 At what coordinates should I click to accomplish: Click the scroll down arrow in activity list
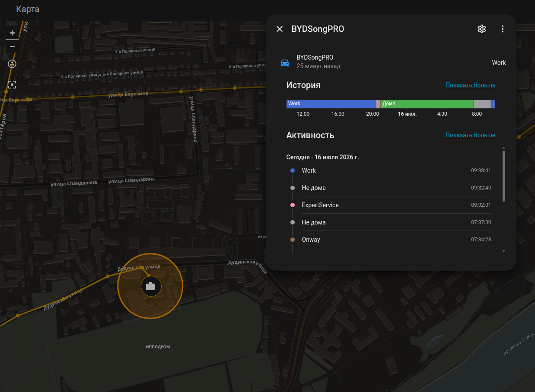[x=504, y=251]
